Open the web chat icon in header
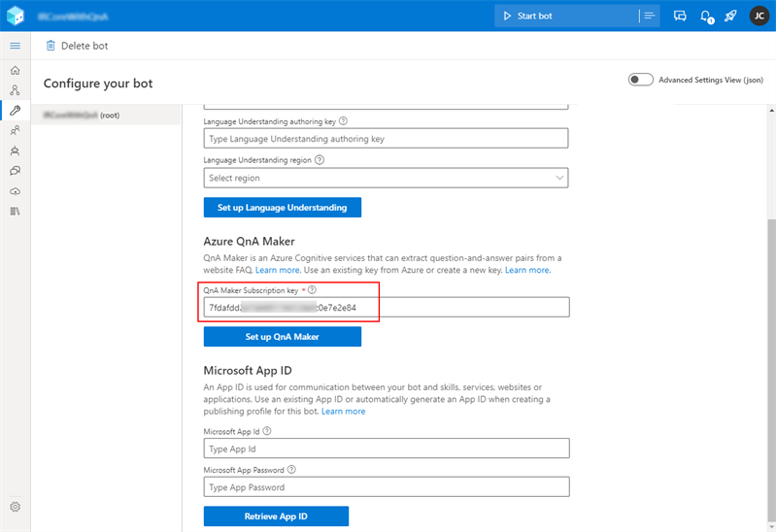Screen dimensions: 776x532 coord(680,17)
